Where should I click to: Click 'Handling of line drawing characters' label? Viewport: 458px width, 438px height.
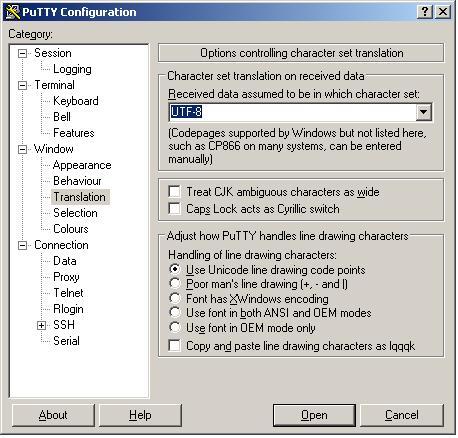coord(252,255)
